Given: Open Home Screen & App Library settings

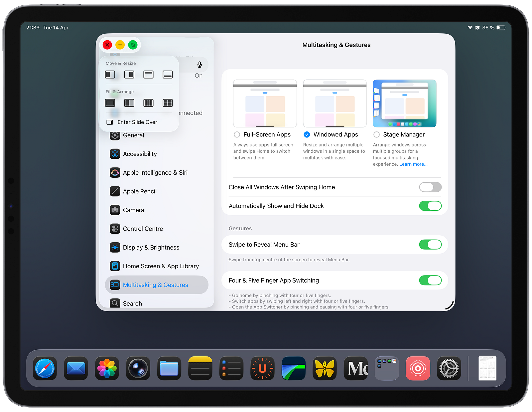Looking at the screenshot, I should point(157,266).
